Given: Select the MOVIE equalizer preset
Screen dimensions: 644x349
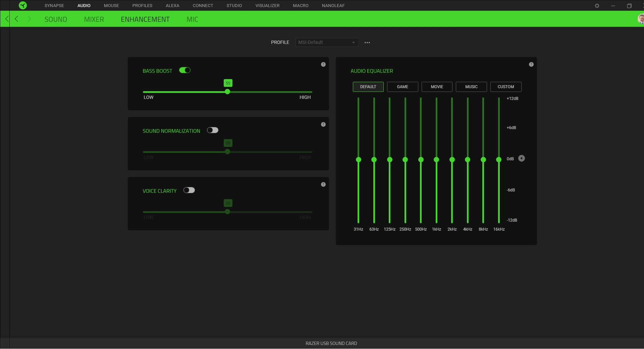Looking at the screenshot, I should (x=437, y=87).
